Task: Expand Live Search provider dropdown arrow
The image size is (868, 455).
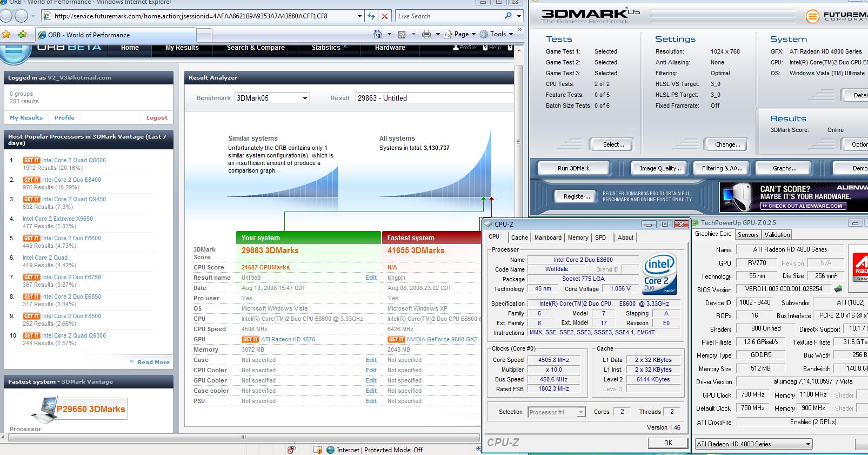Action: [519, 16]
